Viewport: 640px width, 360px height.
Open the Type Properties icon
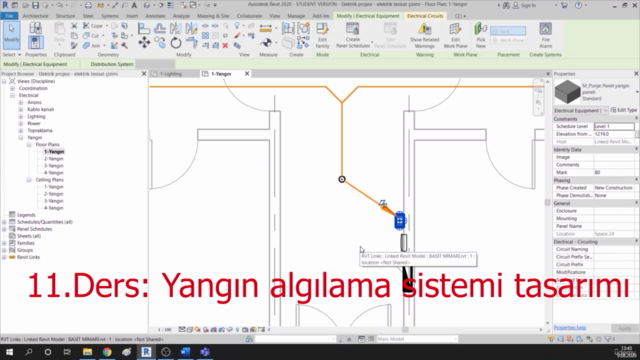[36, 28]
